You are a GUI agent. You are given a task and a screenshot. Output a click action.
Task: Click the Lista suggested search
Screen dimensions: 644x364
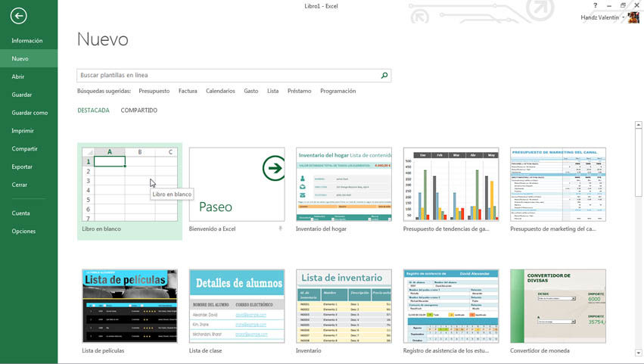[x=272, y=92]
